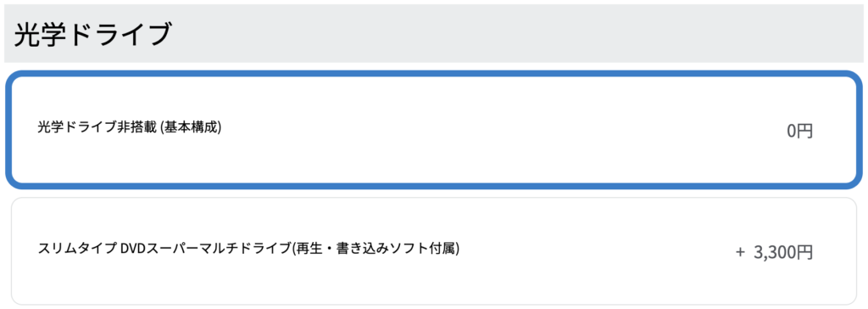
Task: Select the no-optical-drive basic configuration card
Action: pyautogui.click(x=434, y=130)
